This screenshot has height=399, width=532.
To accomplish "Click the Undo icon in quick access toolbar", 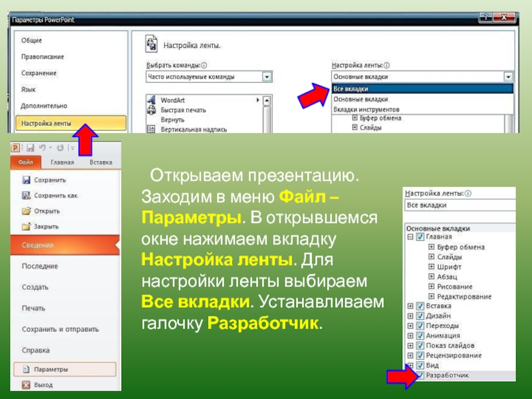I will 43,148.
